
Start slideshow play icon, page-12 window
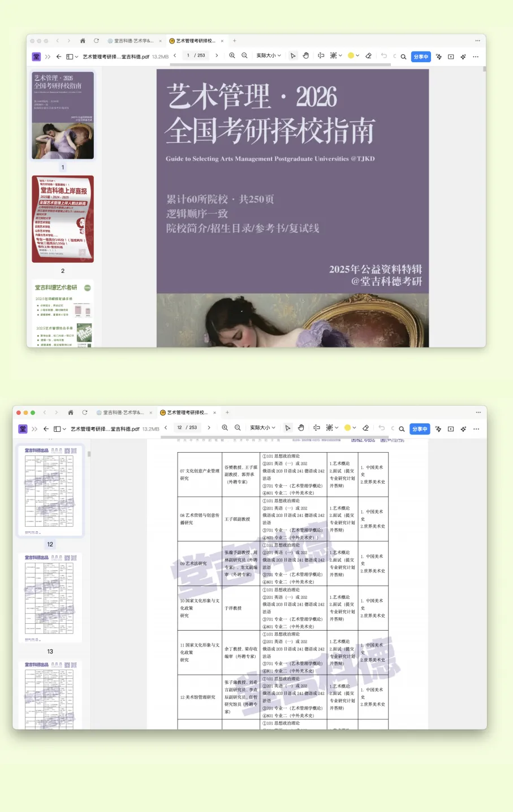click(x=451, y=429)
